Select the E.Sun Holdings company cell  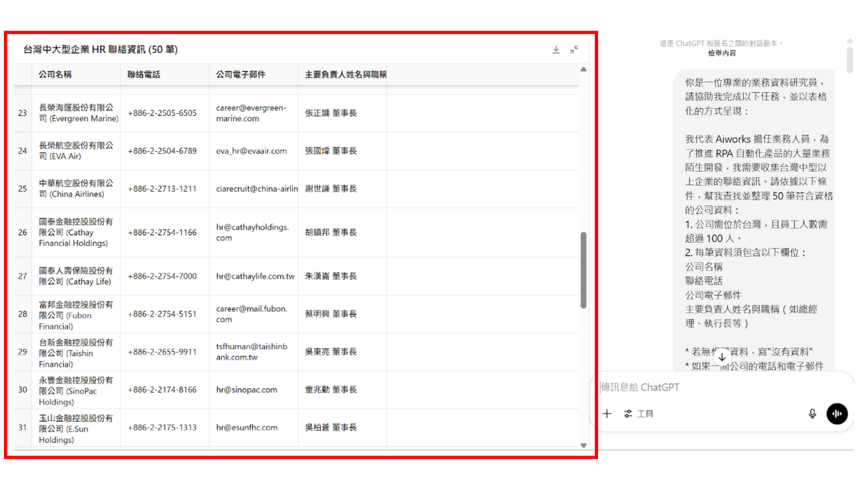click(x=76, y=428)
